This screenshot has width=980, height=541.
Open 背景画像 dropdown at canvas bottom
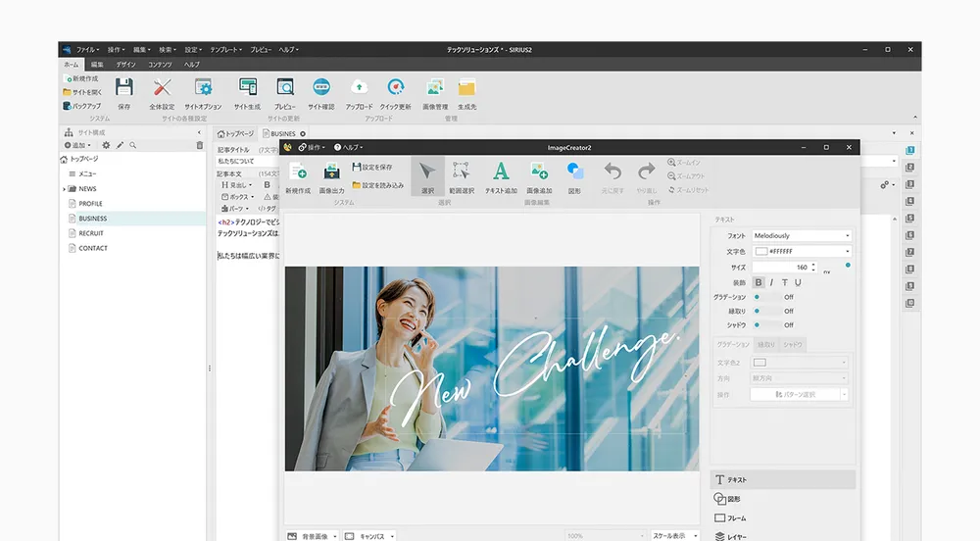(312, 536)
